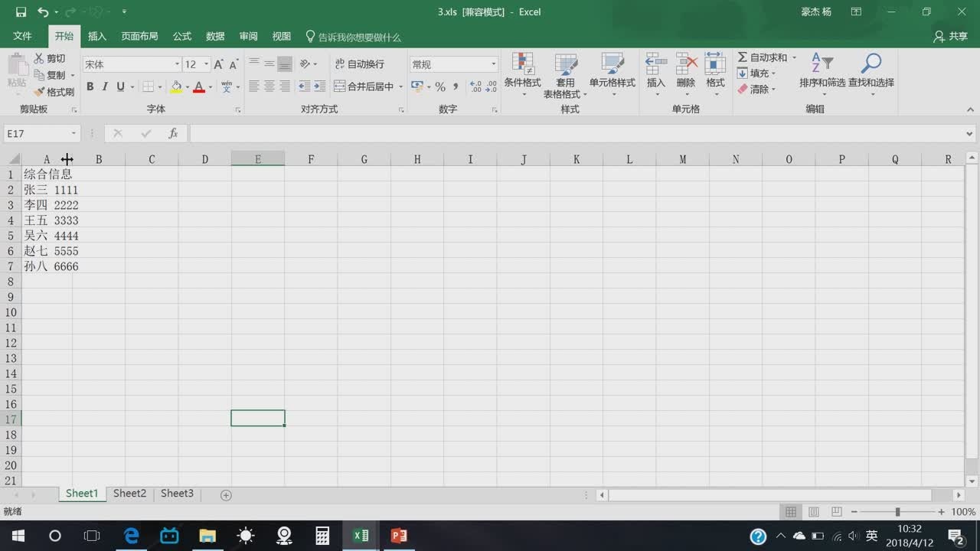Screen dimensions: 980x551
Task: Click the 删除 cells button
Action: point(686,75)
